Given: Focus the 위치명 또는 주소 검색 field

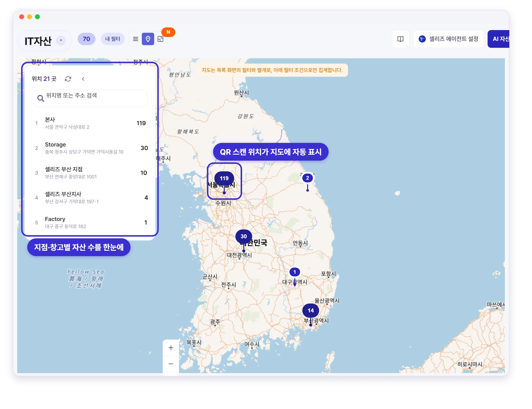Looking at the screenshot, I should 90,98.
